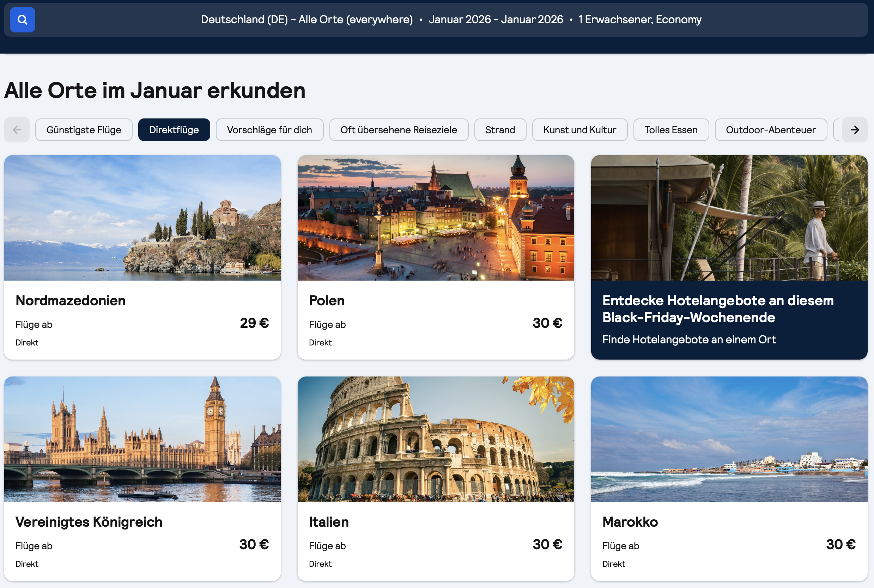Filter by Outdoor-Abenteuer
Image resolution: width=874 pixels, height=588 pixels.
[x=770, y=130]
